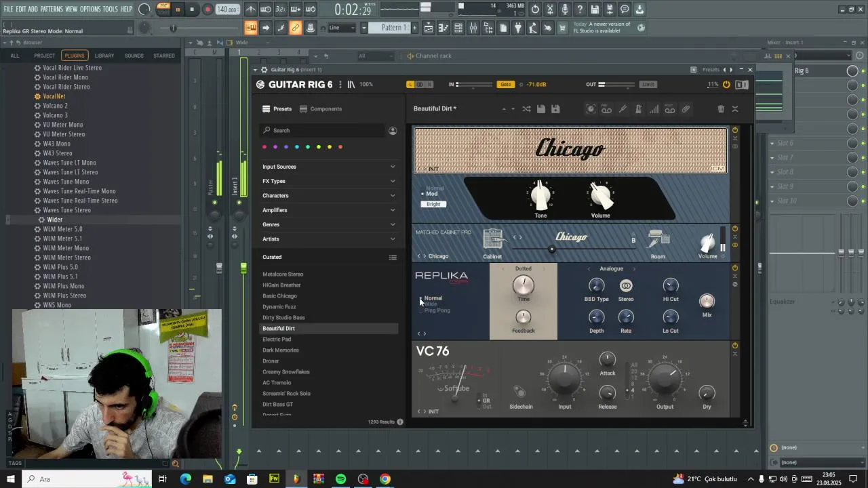Screen dimensions: 868x488
Task: Click the IN level slider
Action: tap(474, 85)
